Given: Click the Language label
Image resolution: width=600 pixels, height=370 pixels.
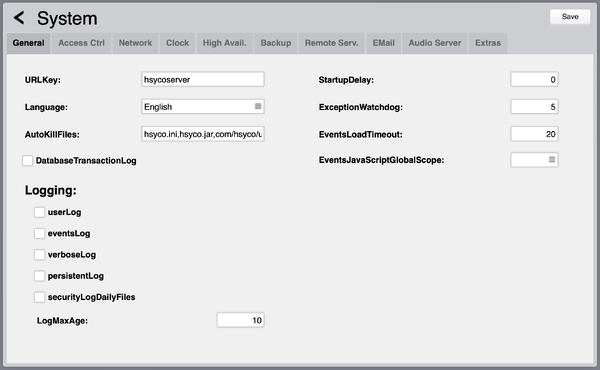Looking at the screenshot, I should click(46, 107).
